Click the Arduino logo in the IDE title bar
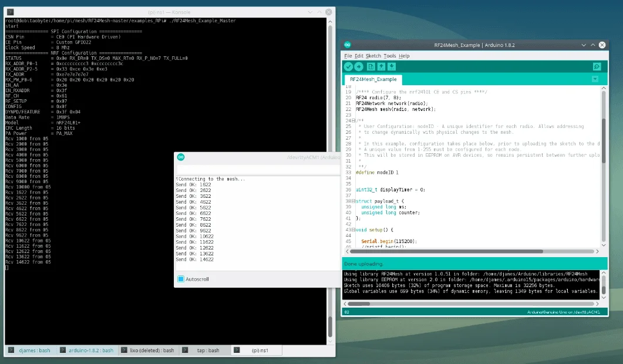 [348, 45]
